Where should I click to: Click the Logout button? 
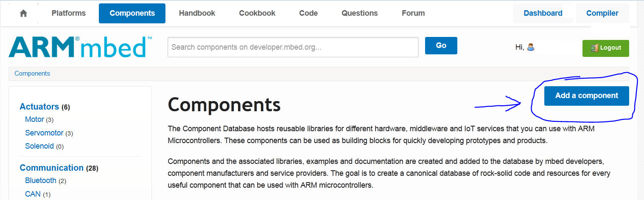[x=605, y=48]
